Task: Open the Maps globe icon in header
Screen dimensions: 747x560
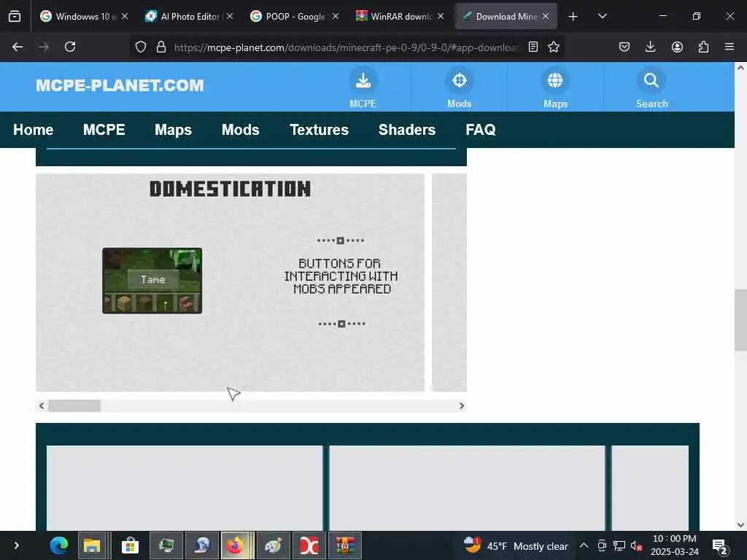Action: (555, 80)
